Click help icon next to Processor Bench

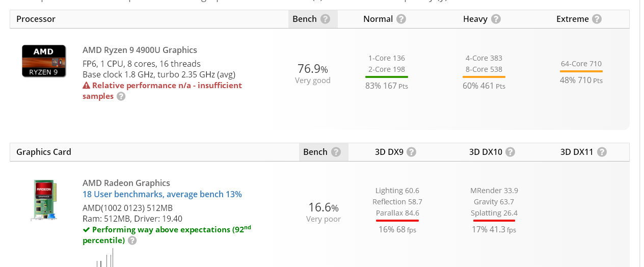[325, 19]
